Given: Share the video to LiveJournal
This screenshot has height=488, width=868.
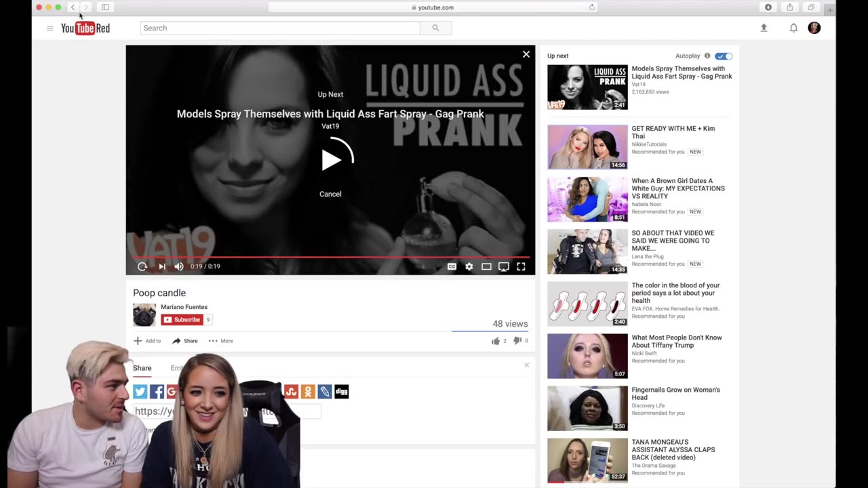Looking at the screenshot, I should click(325, 392).
